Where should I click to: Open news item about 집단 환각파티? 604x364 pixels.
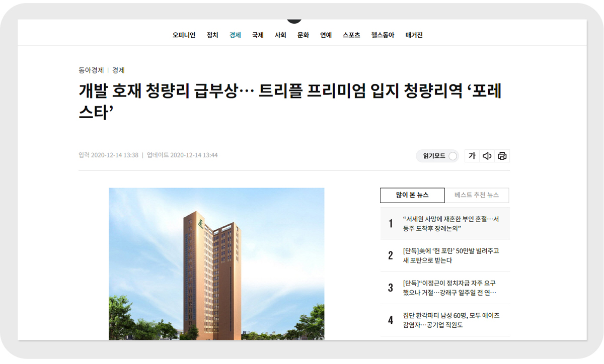click(445, 320)
